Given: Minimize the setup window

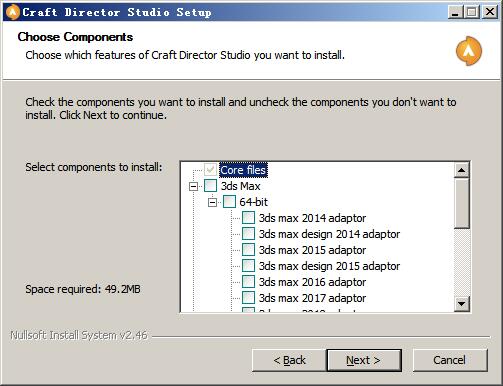Looking at the screenshot, I should (x=455, y=12).
